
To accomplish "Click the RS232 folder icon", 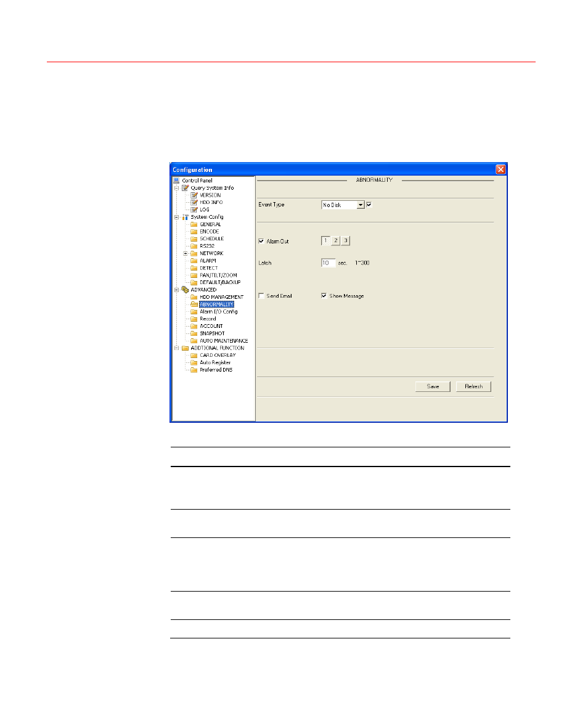I will (194, 246).
